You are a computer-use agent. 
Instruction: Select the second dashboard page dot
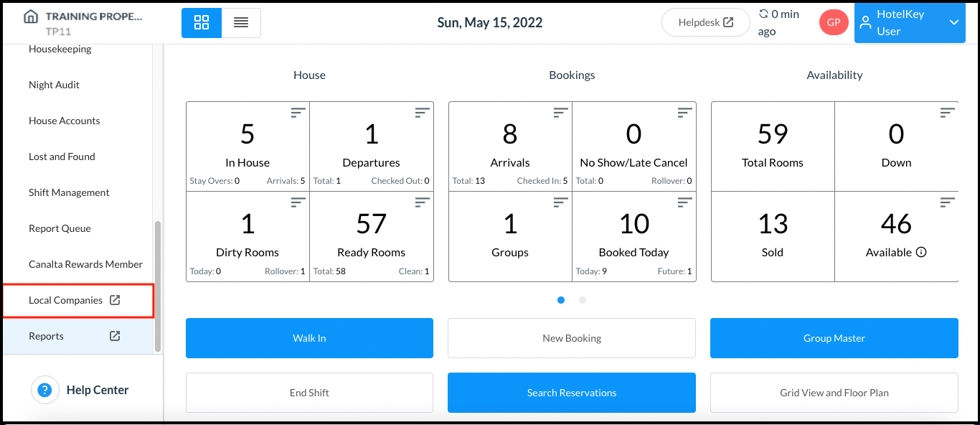click(582, 300)
